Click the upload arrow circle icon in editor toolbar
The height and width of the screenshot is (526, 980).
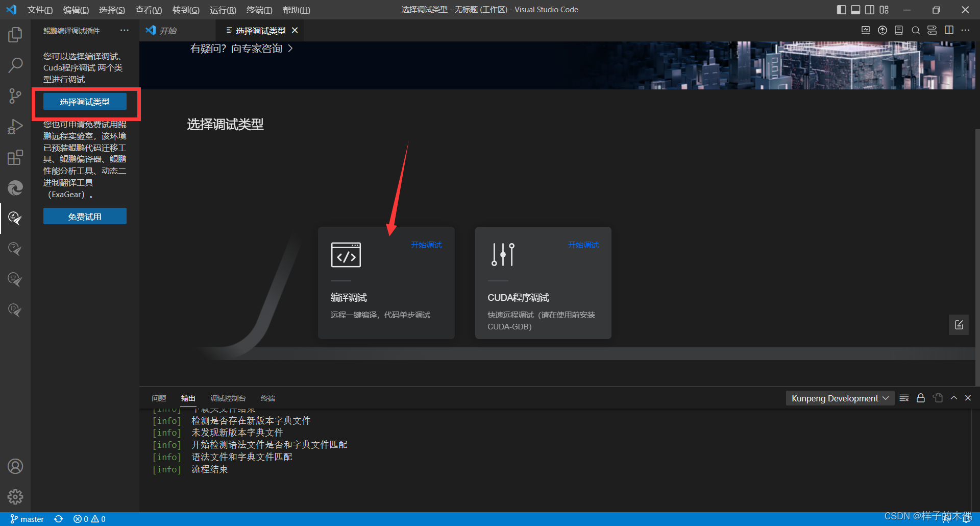[883, 31]
